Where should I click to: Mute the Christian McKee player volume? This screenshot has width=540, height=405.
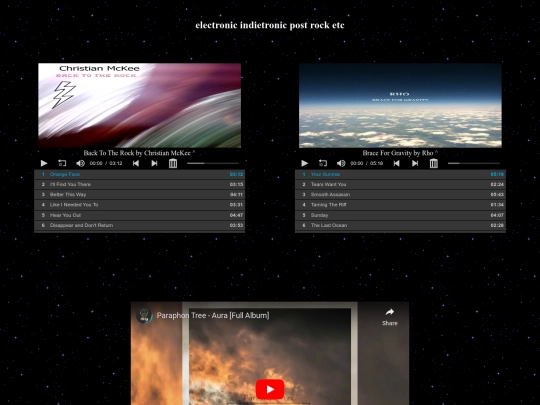pyautogui.click(x=80, y=163)
